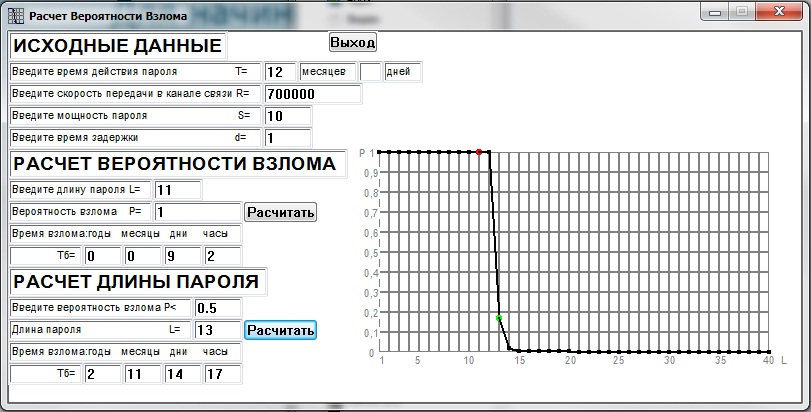
Task: Select the password strength S= field
Action: (287, 116)
